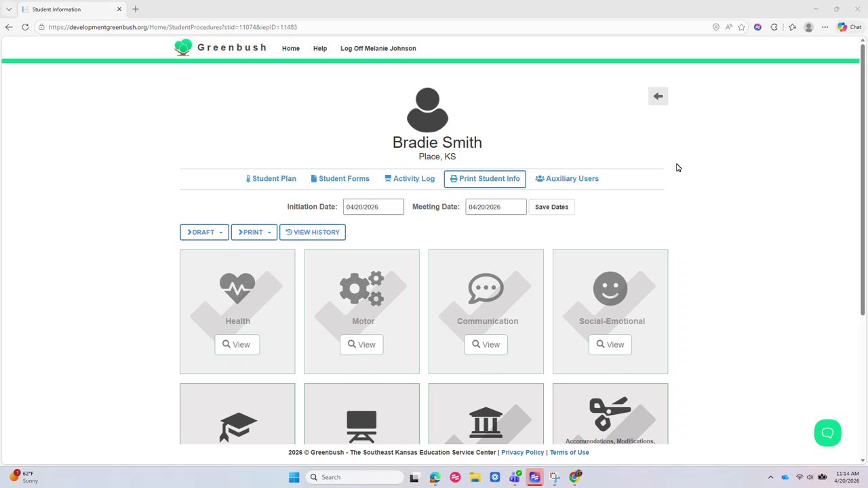Click the Greenbush tree logo
Image resolution: width=868 pixels, height=488 pixels.
point(183,47)
